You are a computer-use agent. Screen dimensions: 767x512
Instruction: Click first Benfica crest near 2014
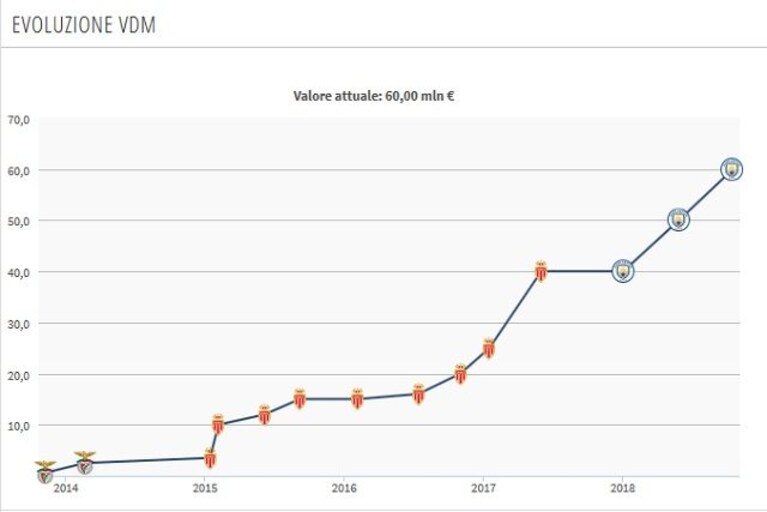[x=45, y=472]
